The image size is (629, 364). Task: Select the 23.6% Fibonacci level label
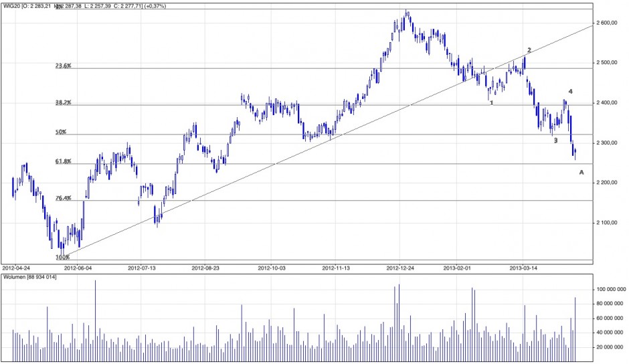[x=63, y=66]
